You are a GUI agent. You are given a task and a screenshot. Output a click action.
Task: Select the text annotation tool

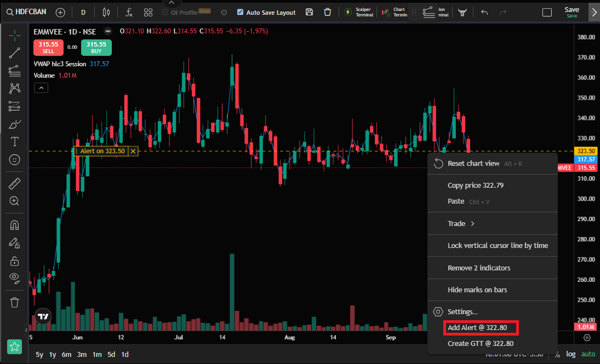click(x=15, y=142)
